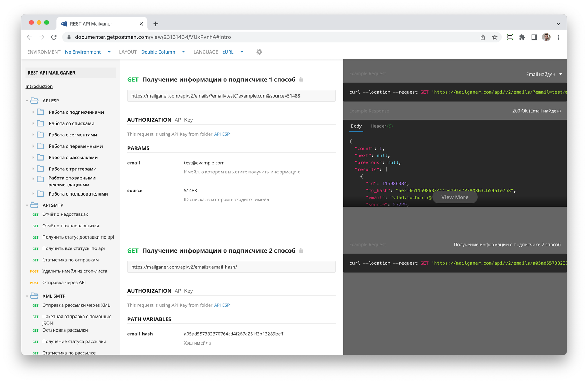Screen dimensions: 588x383
Task: Click the API ESP folder icon
Action: [34, 101]
